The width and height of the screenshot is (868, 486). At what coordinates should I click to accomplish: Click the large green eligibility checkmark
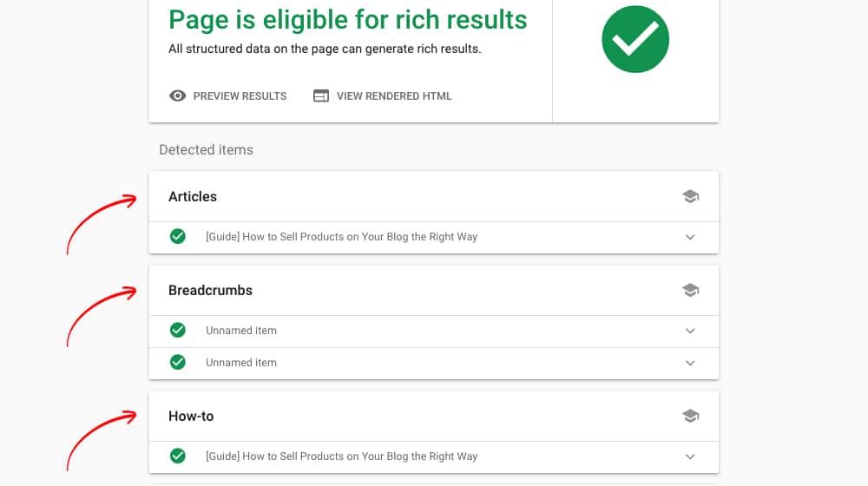[635, 39]
